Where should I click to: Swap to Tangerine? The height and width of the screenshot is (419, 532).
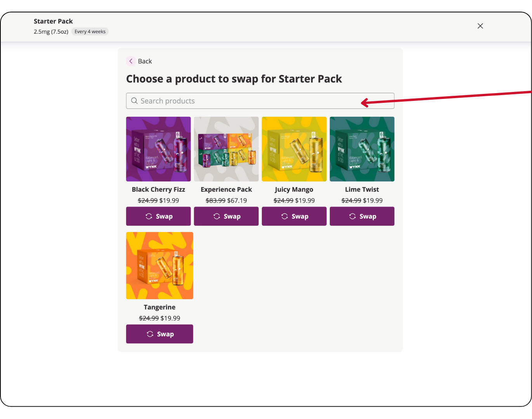(x=160, y=334)
